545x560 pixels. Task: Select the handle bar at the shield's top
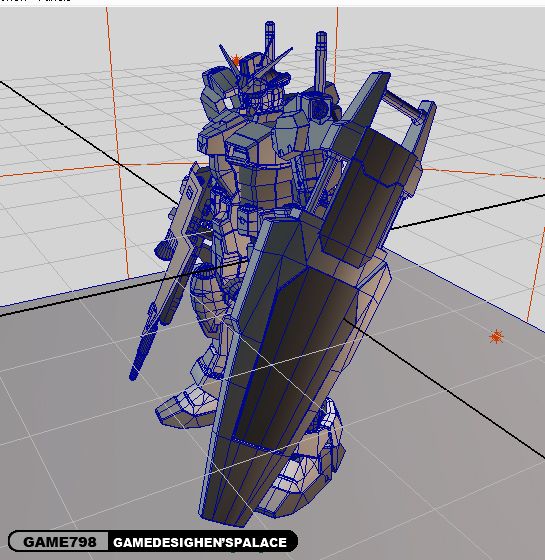[404, 105]
